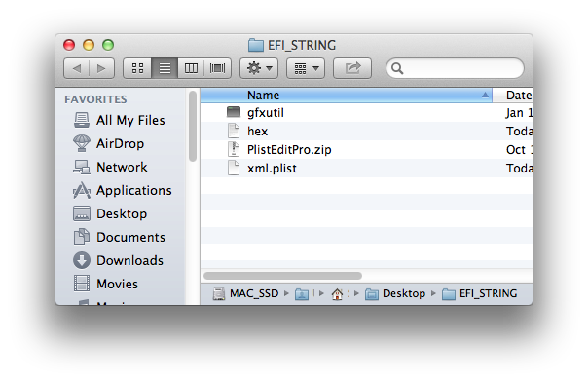Close the Finder window
Image resolution: width=588 pixels, height=382 pixels.
[69, 45]
